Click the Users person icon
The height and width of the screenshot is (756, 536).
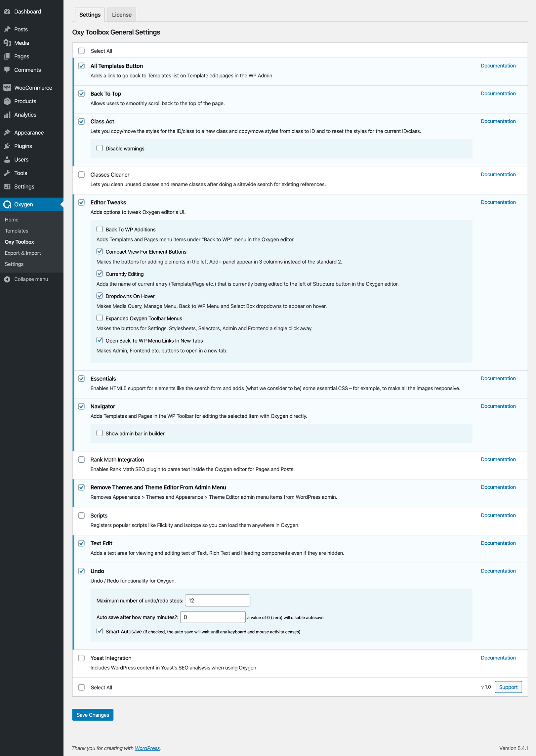point(7,160)
